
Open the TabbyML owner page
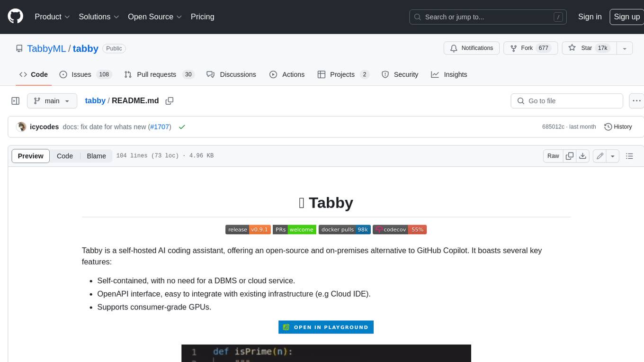click(47, 48)
